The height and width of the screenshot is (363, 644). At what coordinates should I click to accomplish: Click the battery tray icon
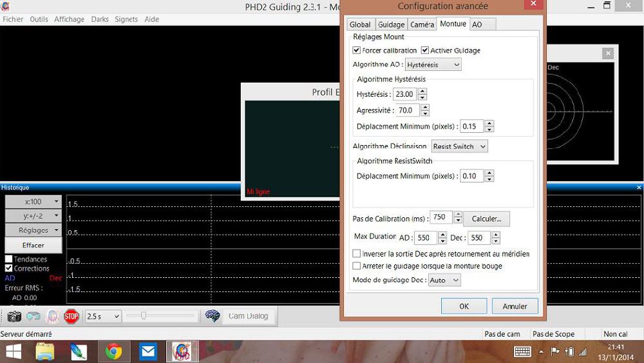coord(569,352)
